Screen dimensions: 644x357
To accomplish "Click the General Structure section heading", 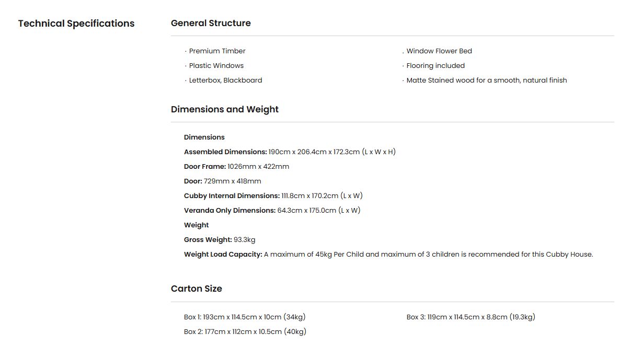I will [x=211, y=23].
